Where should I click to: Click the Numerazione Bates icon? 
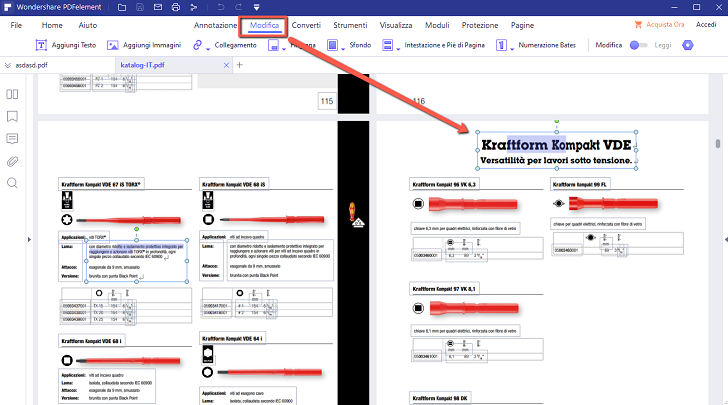[x=501, y=45]
